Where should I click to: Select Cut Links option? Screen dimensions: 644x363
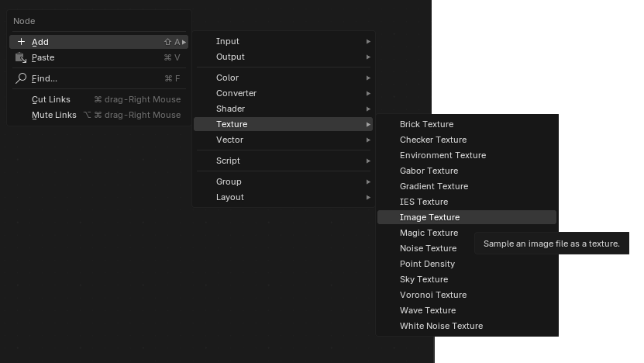click(51, 99)
